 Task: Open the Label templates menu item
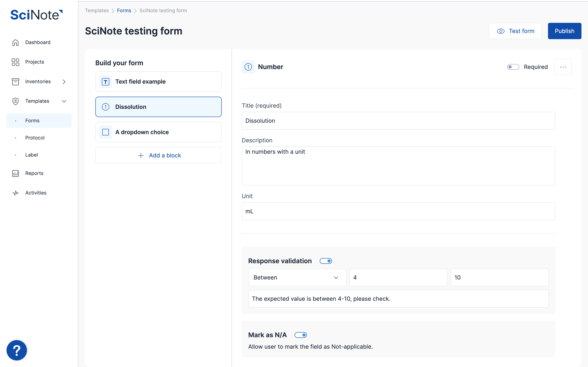click(32, 155)
